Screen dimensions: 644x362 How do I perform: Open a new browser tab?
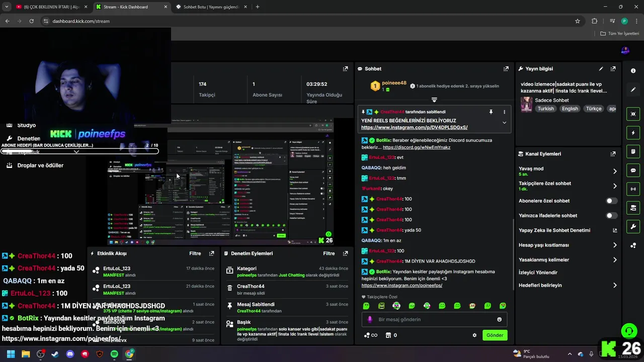[258, 7]
